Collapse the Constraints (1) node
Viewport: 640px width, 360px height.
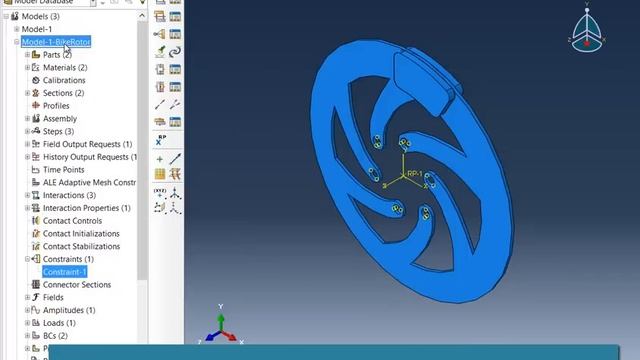[x=27, y=259]
